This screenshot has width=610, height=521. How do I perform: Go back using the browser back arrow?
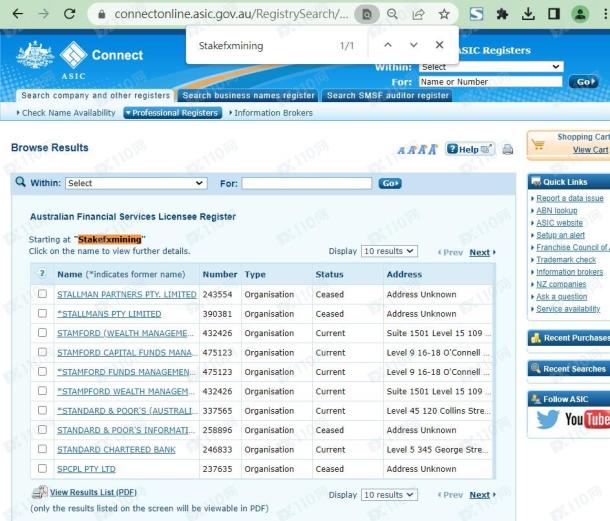tap(18, 14)
